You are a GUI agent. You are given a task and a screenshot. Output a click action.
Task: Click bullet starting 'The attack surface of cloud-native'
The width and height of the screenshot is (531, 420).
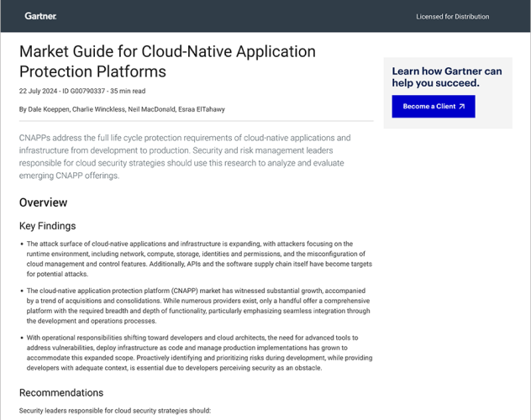199,259
